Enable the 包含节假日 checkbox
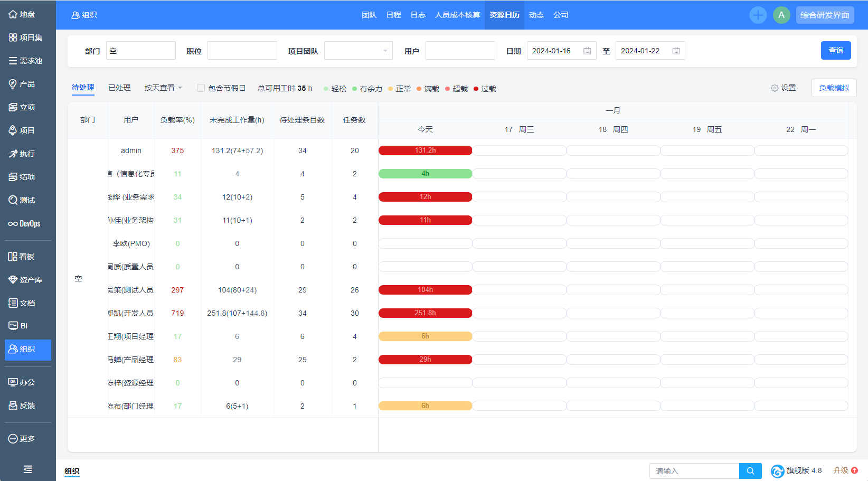This screenshot has height=481, width=868. point(201,88)
